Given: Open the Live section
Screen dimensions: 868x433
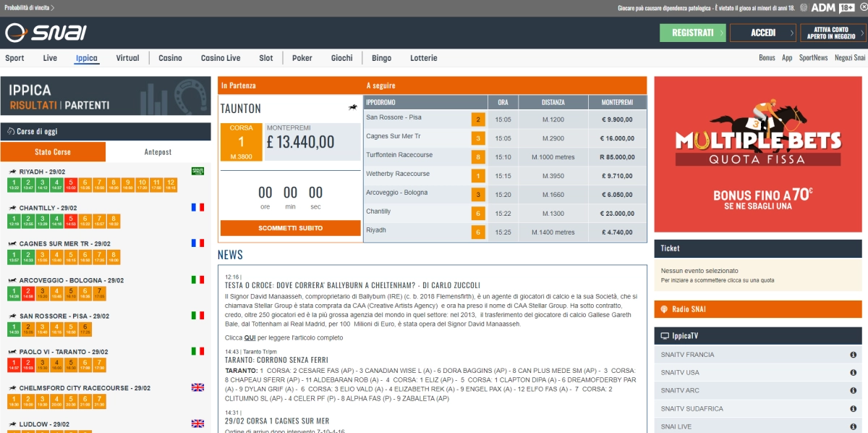Looking at the screenshot, I should 50,58.
